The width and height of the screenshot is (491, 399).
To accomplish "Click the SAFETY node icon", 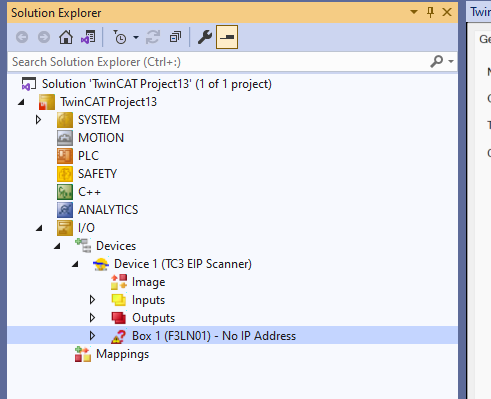I will pos(65,174).
